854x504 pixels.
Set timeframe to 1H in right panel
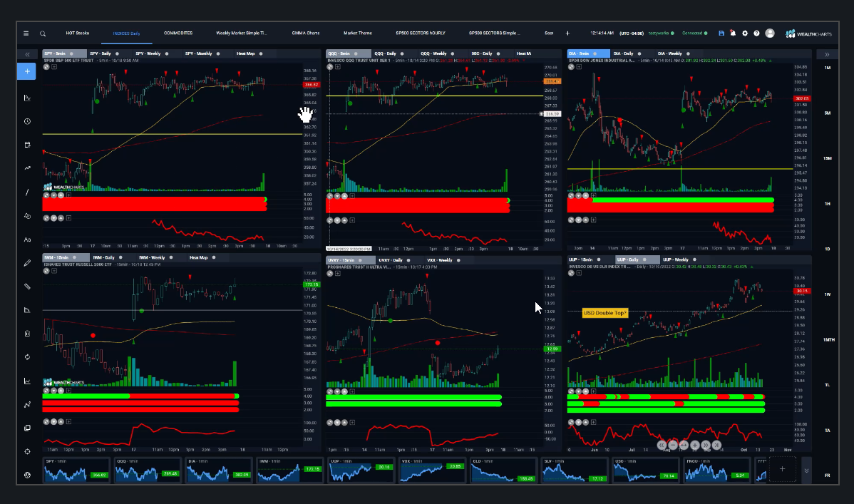pos(828,204)
